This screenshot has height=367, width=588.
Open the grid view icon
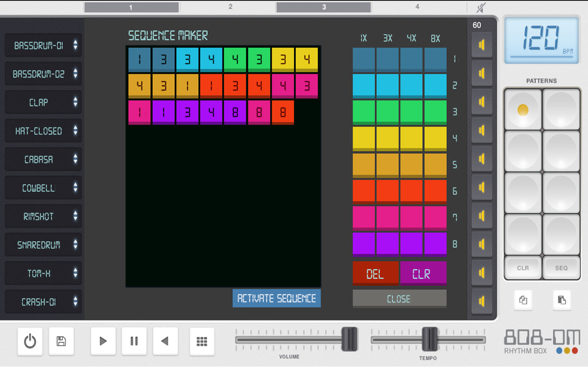pos(202,341)
